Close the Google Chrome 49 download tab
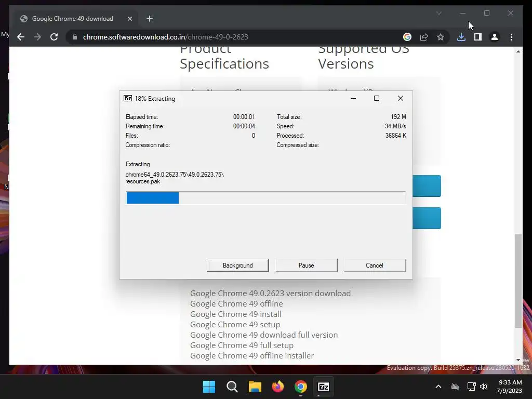The image size is (532, 399). (x=129, y=19)
